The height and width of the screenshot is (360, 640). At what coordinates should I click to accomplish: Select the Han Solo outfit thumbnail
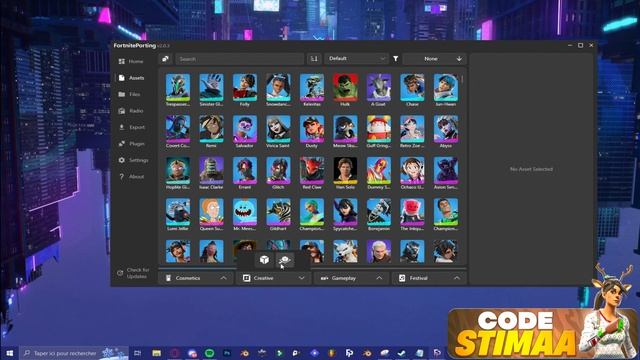[345, 171]
